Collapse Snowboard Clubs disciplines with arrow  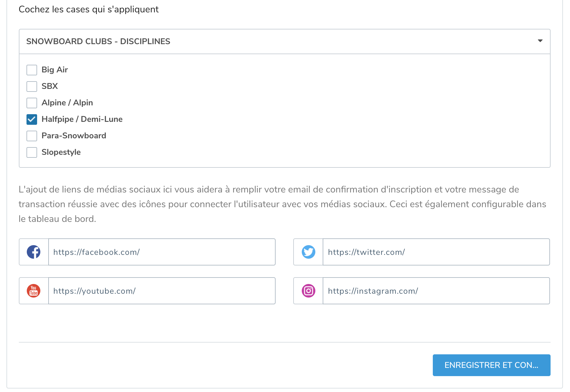(x=540, y=41)
